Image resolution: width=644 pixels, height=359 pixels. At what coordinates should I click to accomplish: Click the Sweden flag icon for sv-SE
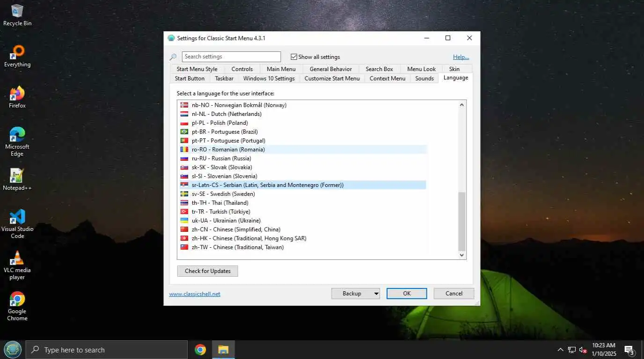[x=184, y=194]
